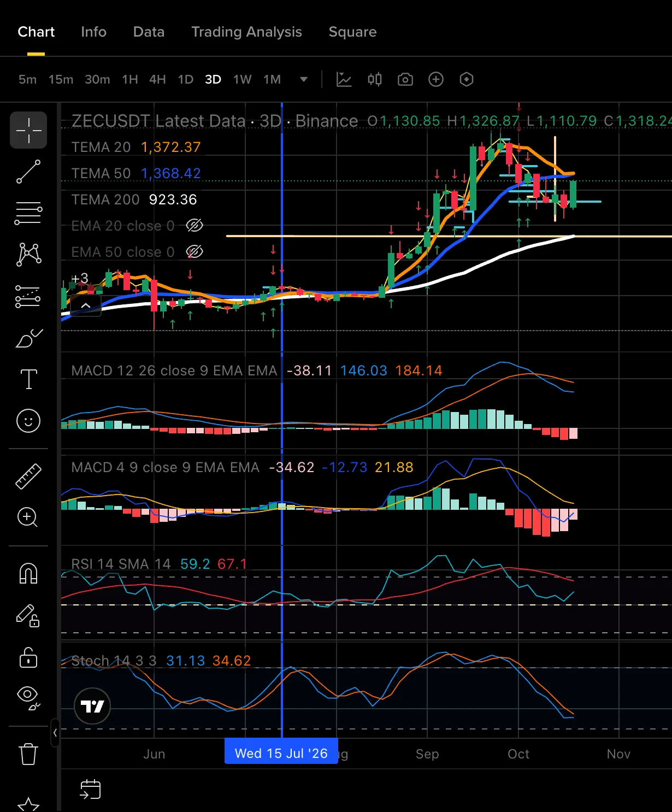Take a chart snapshot with camera icon
672x812 pixels.
point(405,80)
